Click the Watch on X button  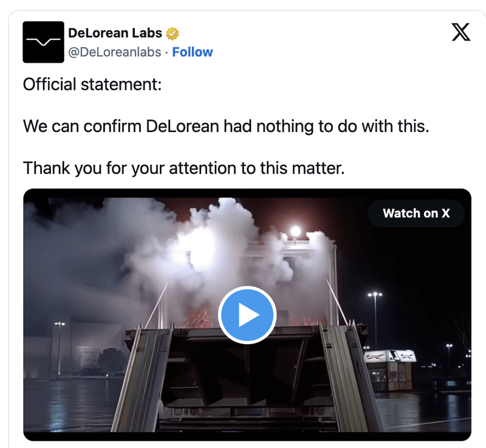pyautogui.click(x=416, y=213)
